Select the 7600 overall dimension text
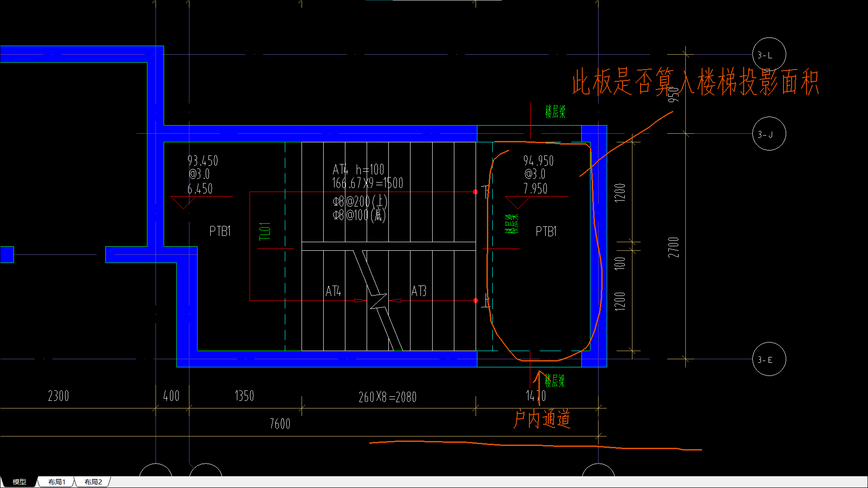This screenshot has height=488, width=868. click(280, 424)
